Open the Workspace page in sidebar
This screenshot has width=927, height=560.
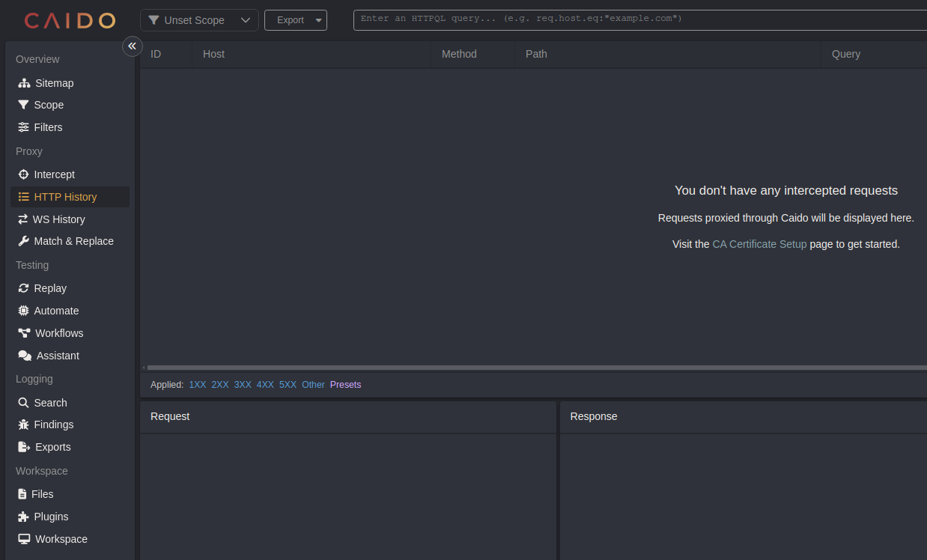point(70,539)
